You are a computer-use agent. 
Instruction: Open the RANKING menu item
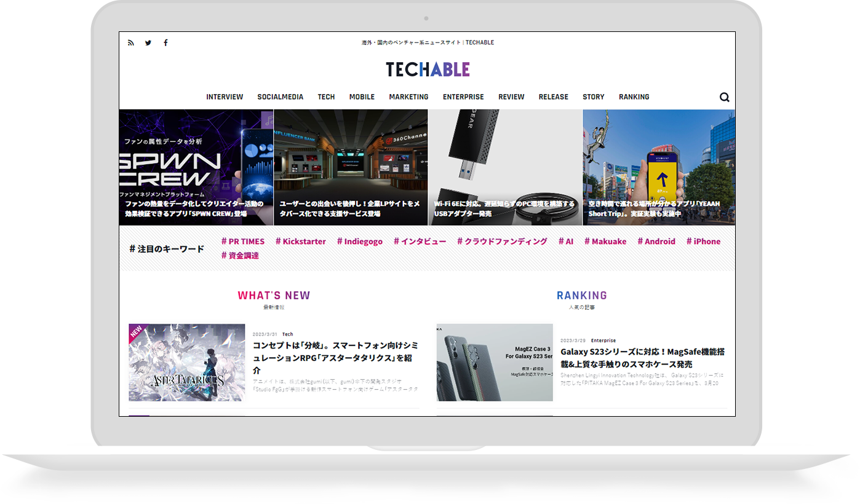click(x=634, y=97)
